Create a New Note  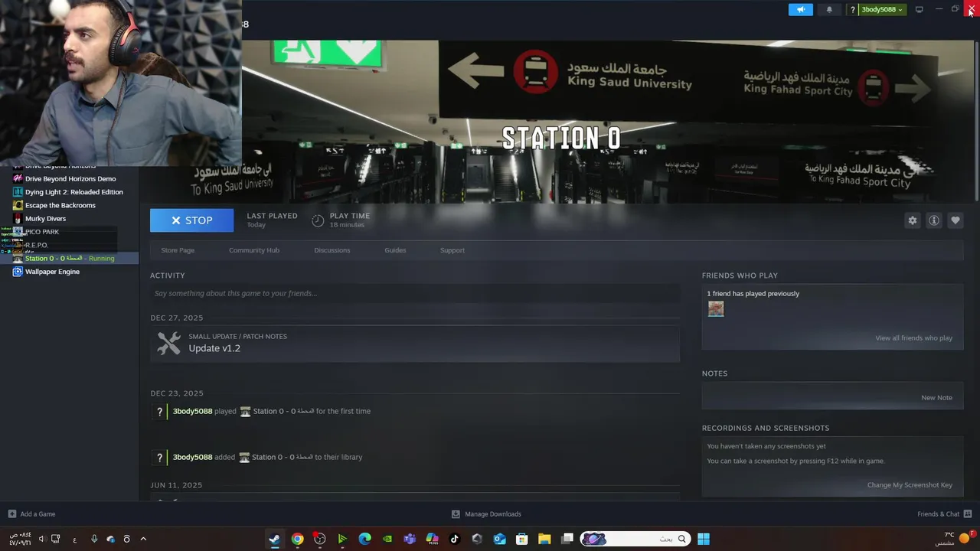click(936, 398)
